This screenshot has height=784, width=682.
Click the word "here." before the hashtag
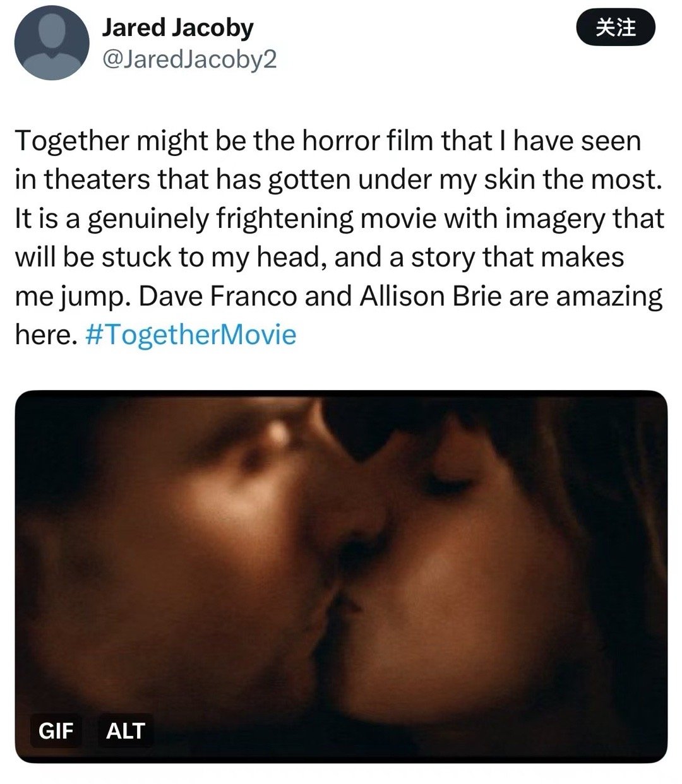45,334
